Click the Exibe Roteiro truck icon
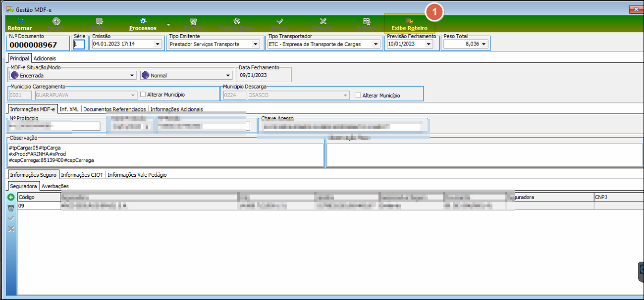Screen dimensions: 644x300 pos(409,21)
